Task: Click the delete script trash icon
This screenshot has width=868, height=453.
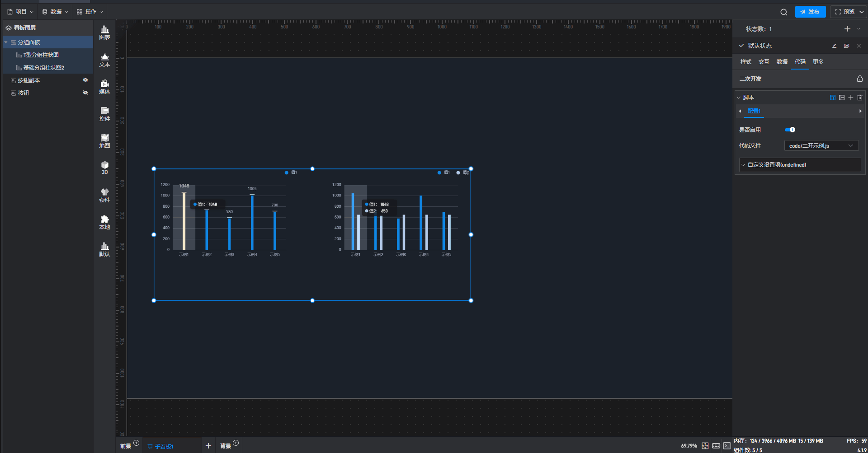Action: (x=860, y=98)
